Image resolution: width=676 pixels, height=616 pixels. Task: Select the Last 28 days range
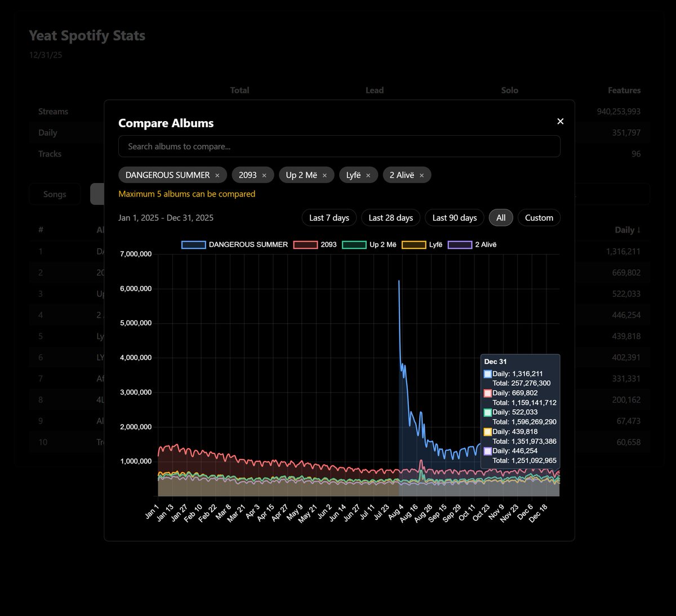(391, 218)
